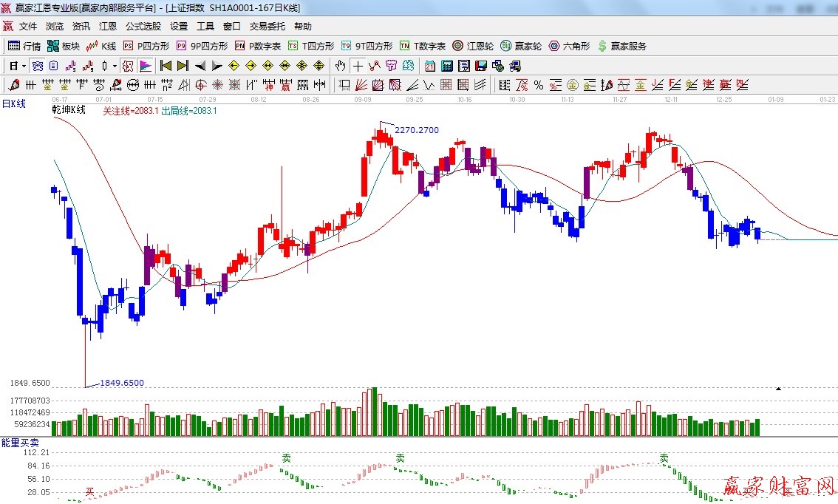Image resolution: width=838 pixels, height=504 pixels.
Task: Click the 赢家服务 dollar-sign icon
Action: [x=602, y=46]
